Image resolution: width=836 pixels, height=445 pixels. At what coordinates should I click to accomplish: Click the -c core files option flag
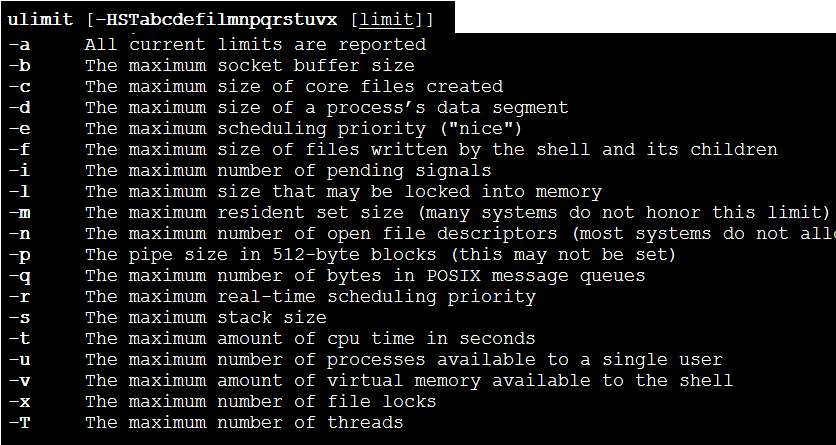click(x=18, y=86)
